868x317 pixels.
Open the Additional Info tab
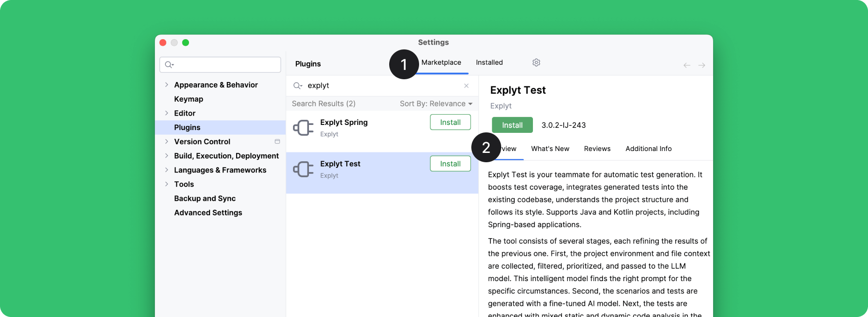click(648, 149)
